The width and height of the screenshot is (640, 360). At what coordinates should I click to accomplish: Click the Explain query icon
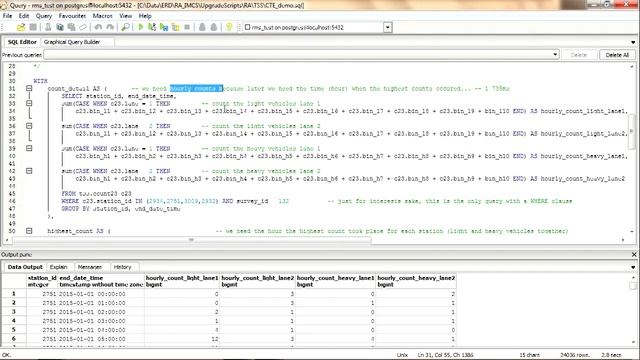tap(176, 27)
